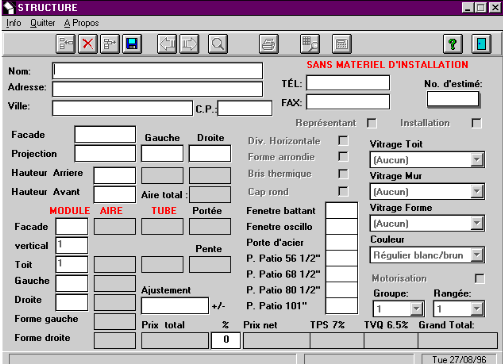503x364 pixels.
Task: Print using the printer icon
Action: pos(269,44)
